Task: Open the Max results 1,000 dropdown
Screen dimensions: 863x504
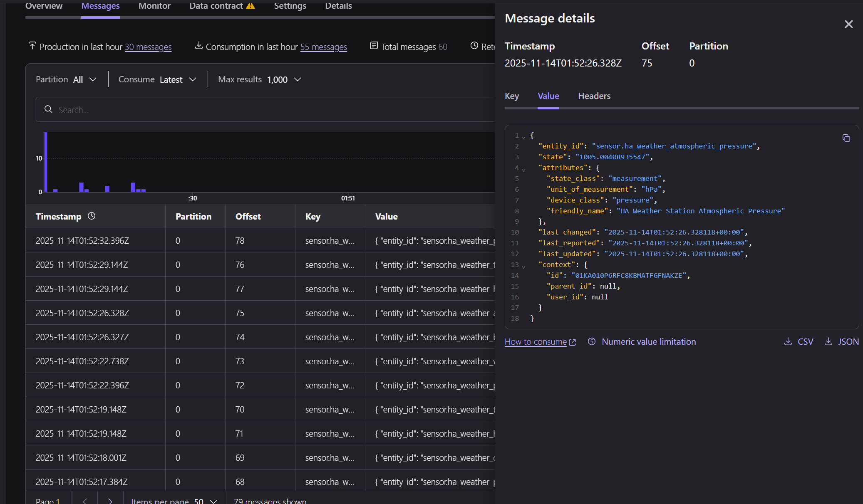Action: (259, 79)
